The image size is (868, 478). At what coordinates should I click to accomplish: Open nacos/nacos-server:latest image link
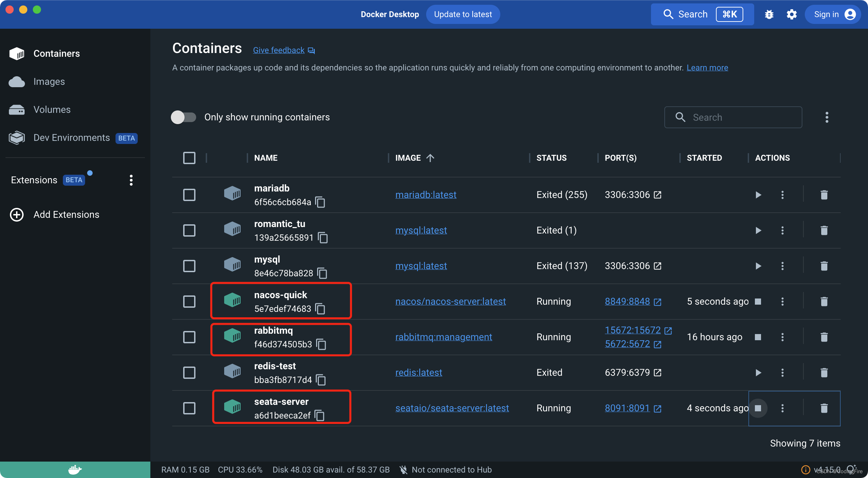click(x=450, y=302)
